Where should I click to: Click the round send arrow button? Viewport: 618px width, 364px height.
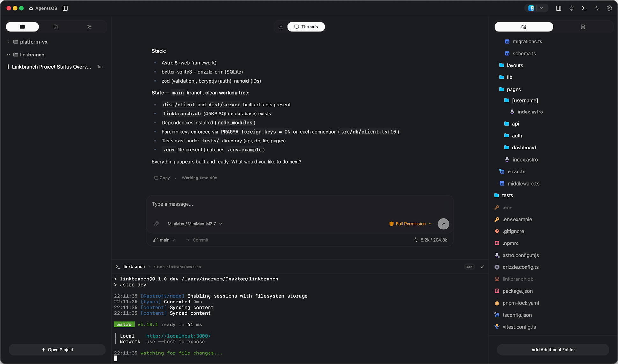[444, 224]
